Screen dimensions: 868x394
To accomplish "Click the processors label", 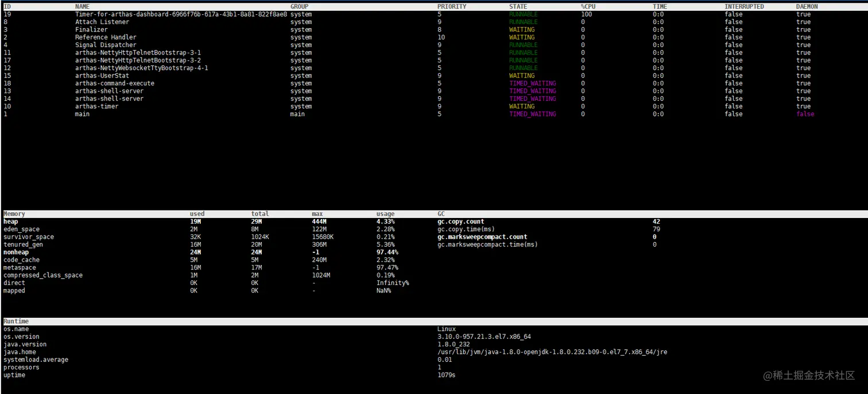I will click(x=21, y=368).
